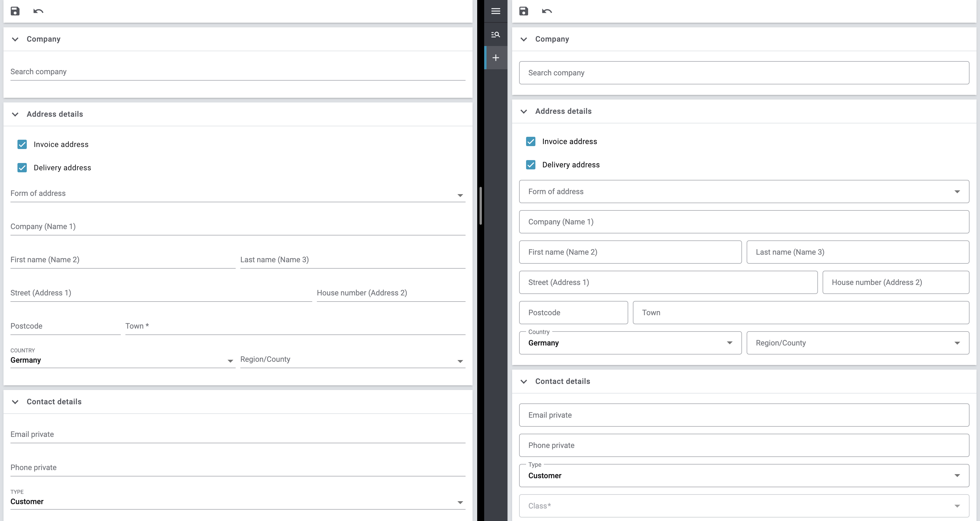Click the outlined Search company field
Screen dimensions: 980x521
point(744,73)
